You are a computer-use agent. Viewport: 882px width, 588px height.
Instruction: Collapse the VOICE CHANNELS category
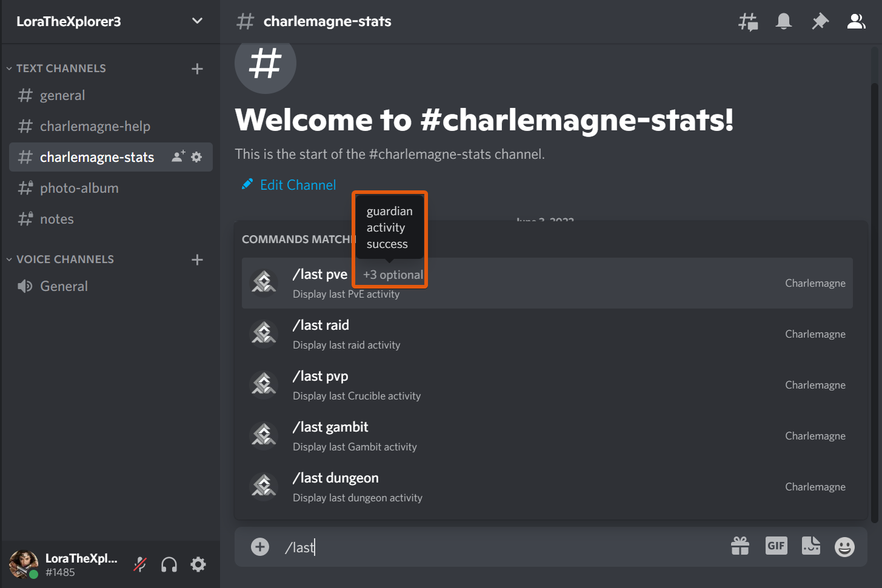(59, 259)
